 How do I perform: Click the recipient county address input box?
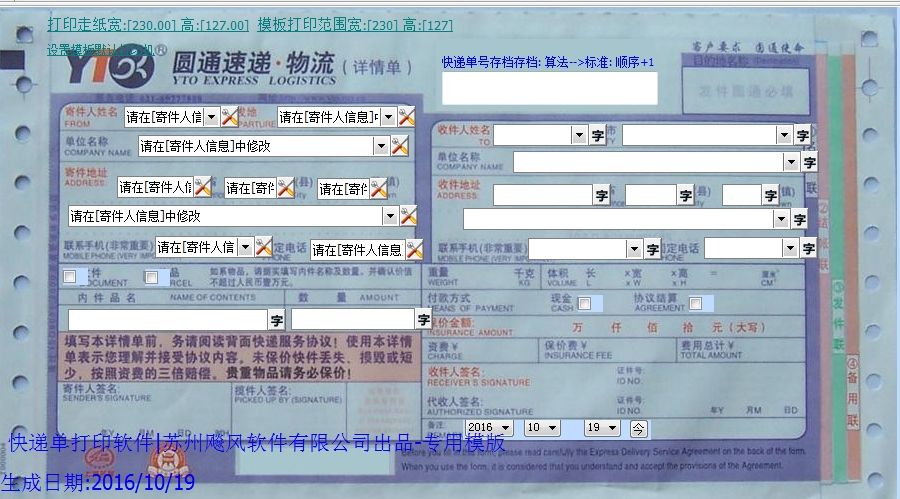[x=650, y=195]
